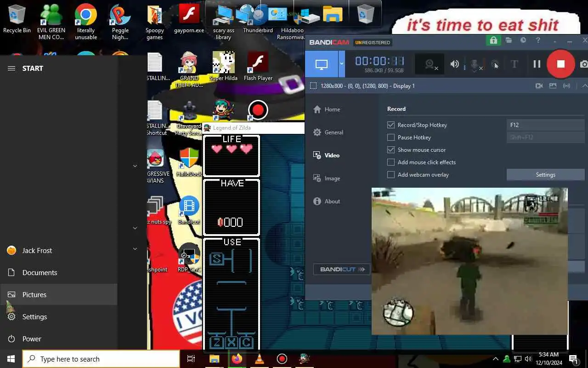Viewport: 588px width, 368px height.
Task: Toggle the Start menu hamburger icon
Action: pos(11,68)
